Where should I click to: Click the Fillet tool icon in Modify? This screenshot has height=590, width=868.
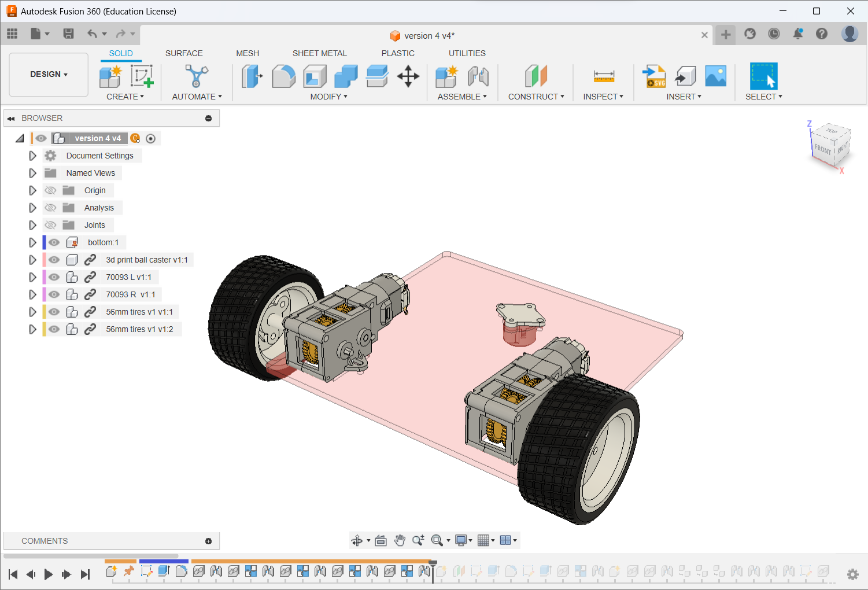[283, 76]
